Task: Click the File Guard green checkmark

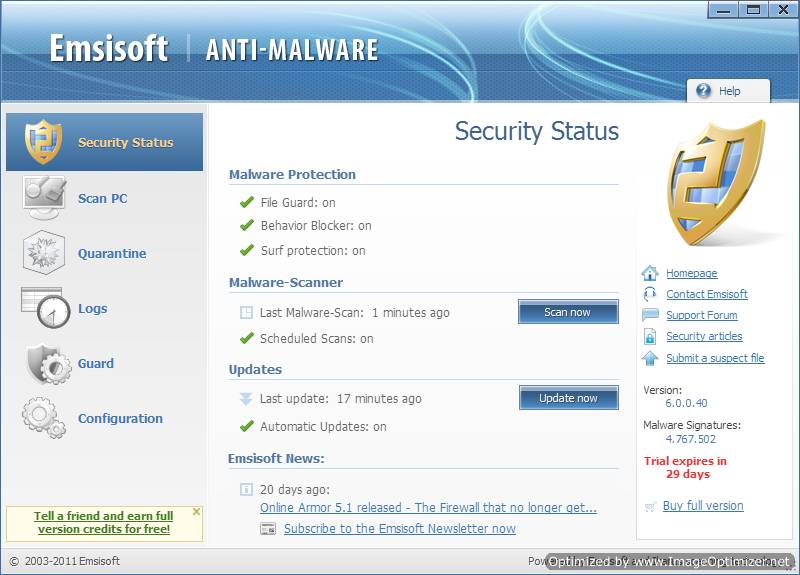Action: (x=247, y=202)
